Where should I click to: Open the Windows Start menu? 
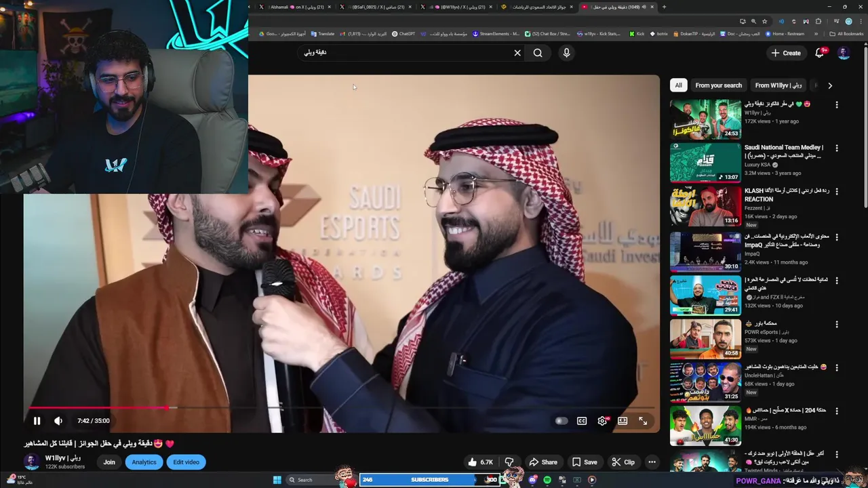pyautogui.click(x=277, y=480)
